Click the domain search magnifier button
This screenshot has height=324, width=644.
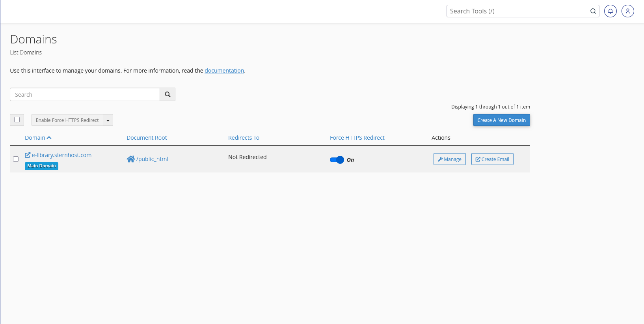click(x=168, y=94)
